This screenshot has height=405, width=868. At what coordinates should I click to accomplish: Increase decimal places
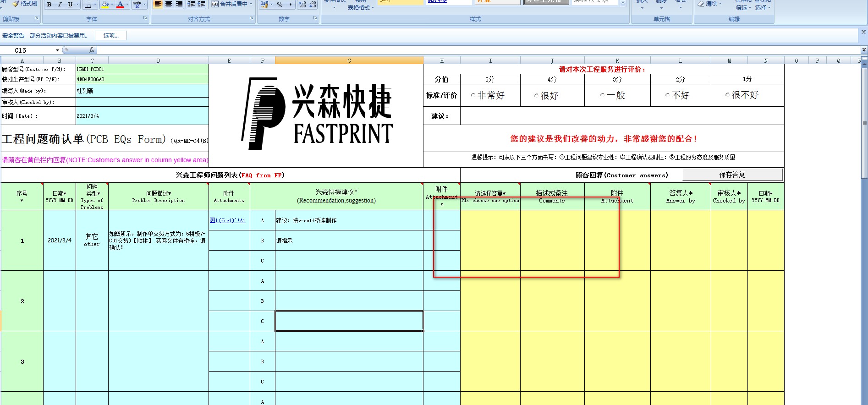302,5
